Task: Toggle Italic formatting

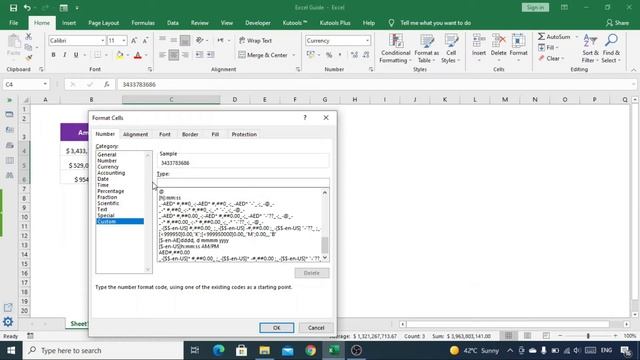Action: coord(64,55)
